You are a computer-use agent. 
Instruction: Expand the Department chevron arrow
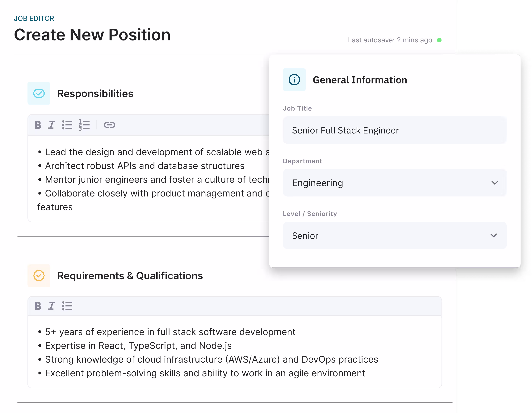[494, 183]
